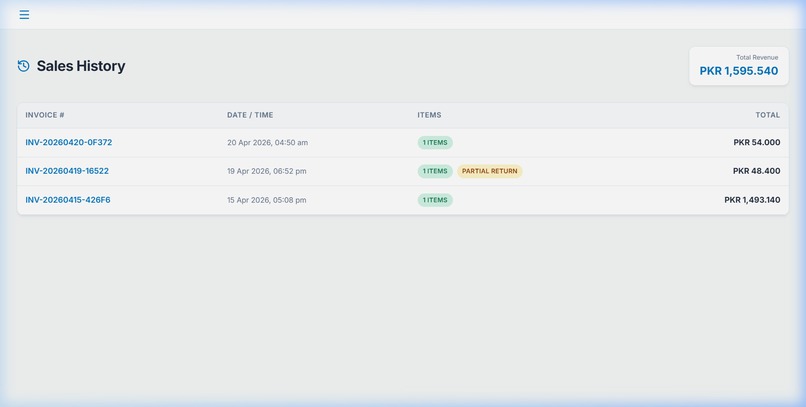Click the date 19 Apr 2026, 06:52 pm

pos(267,171)
